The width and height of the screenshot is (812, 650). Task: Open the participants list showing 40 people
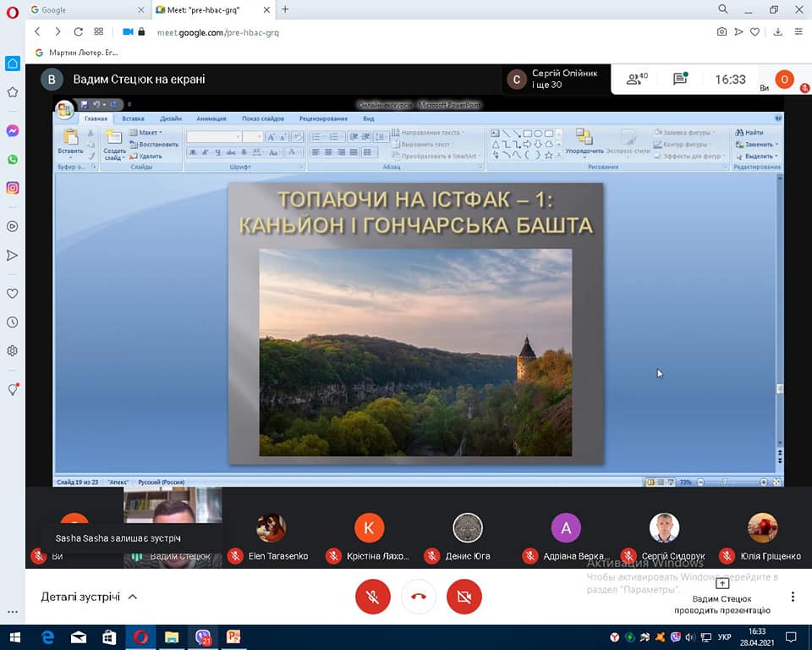coord(636,80)
